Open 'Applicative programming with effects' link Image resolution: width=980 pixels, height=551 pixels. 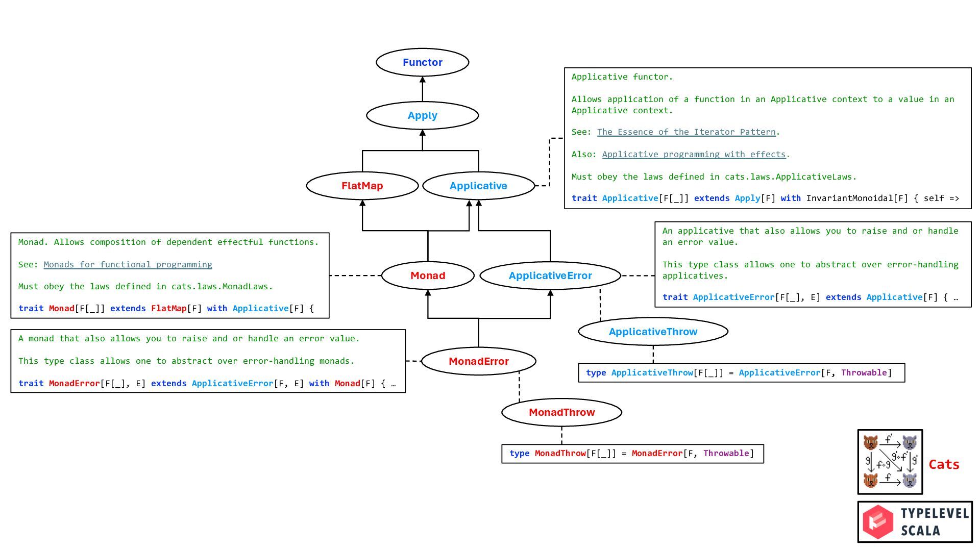[x=694, y=155]
